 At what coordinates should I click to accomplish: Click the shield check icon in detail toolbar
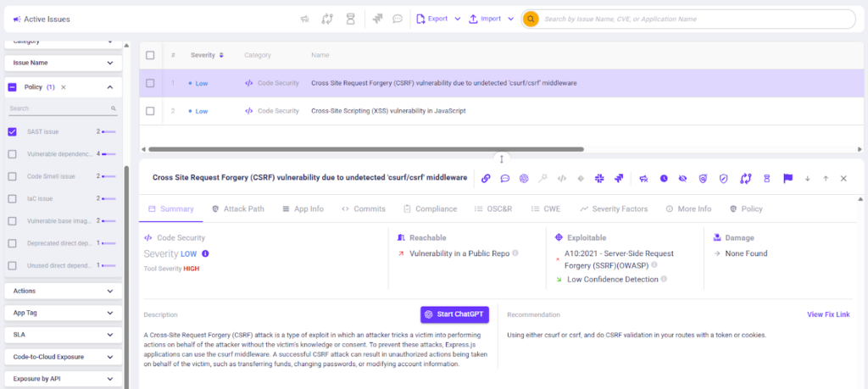[723, 178]
